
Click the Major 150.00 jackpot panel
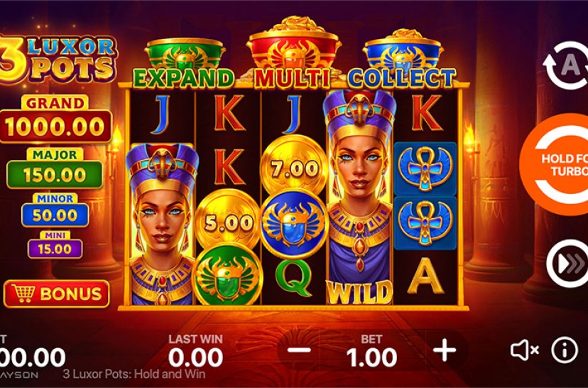pyautogui.click(x=55, y=169)
